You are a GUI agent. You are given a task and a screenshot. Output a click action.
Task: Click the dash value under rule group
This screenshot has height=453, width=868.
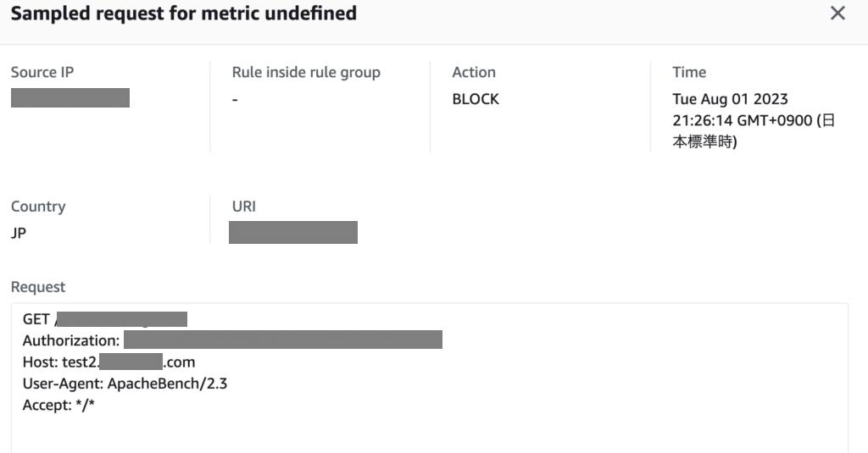pos(235,100)
